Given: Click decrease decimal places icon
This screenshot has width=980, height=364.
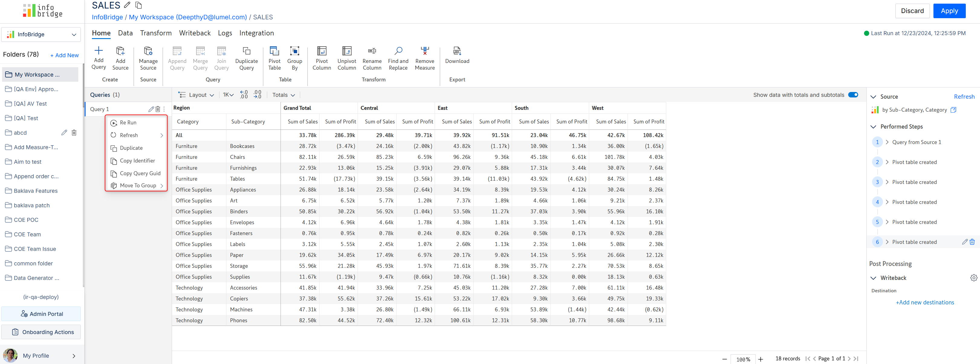Looking at the screenshot, I should point(258,95).
